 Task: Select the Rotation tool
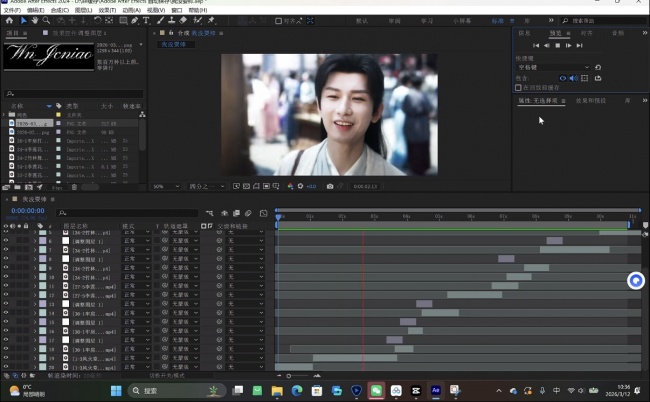97,20
